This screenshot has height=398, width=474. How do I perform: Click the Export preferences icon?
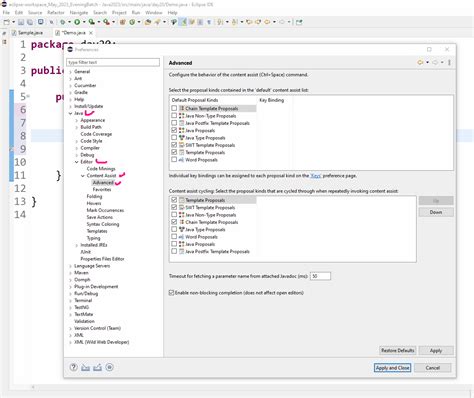97,367
